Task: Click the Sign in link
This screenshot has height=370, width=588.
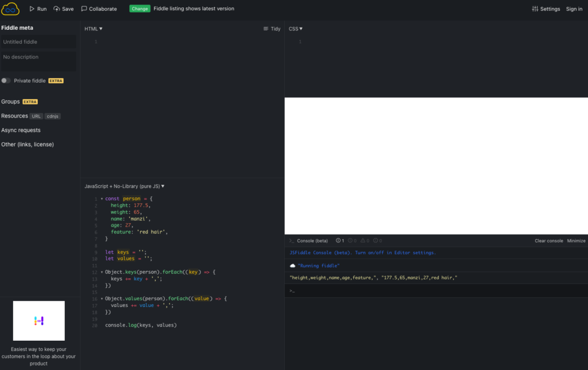Action: [x=574, y=9]
